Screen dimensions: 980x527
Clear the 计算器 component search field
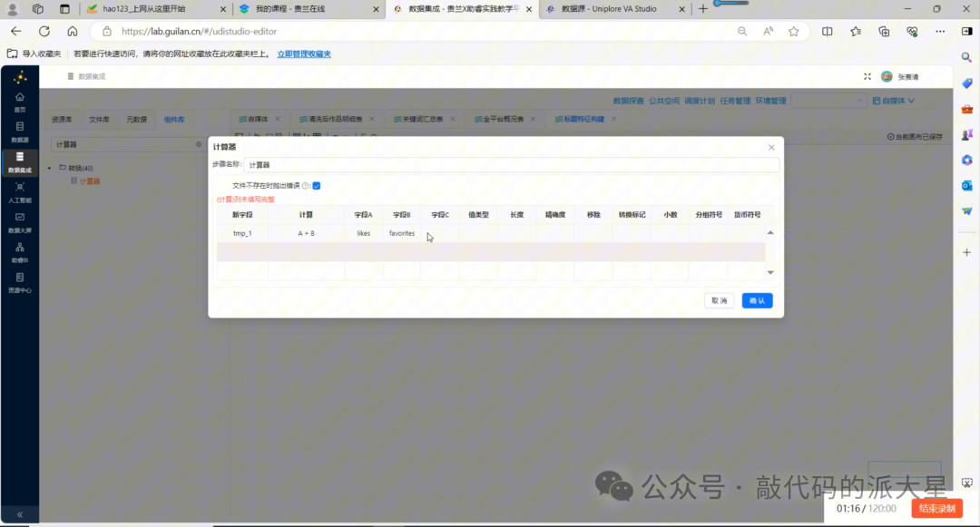coord(199,144)
